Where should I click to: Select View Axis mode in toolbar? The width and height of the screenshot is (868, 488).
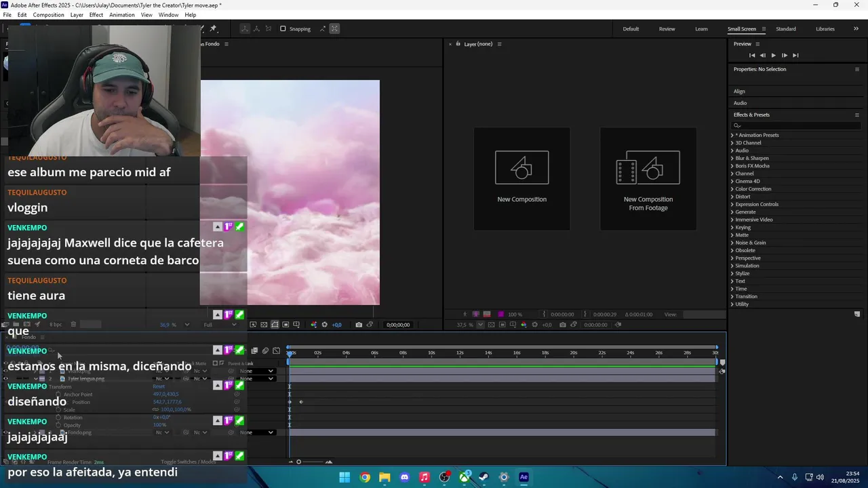point(268,28)
